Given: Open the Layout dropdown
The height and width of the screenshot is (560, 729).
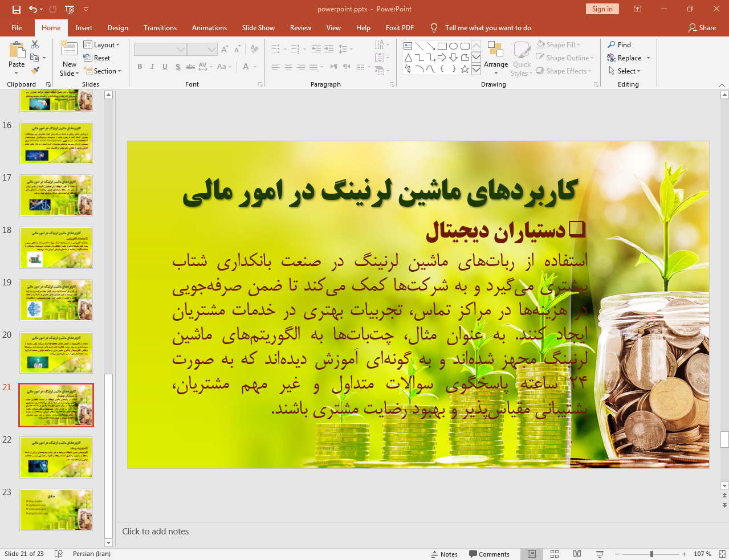Looking at the screenshot, I should tap(101, 45).
